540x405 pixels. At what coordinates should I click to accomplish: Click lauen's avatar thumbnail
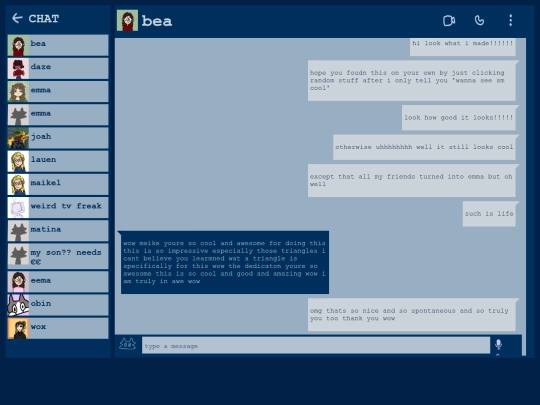pos(18,161)
